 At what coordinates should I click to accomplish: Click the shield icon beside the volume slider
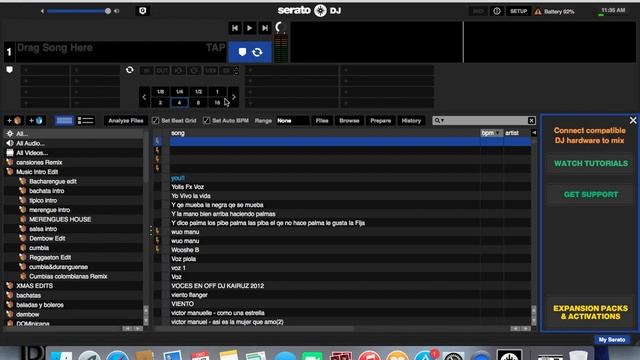pos(142,11)
